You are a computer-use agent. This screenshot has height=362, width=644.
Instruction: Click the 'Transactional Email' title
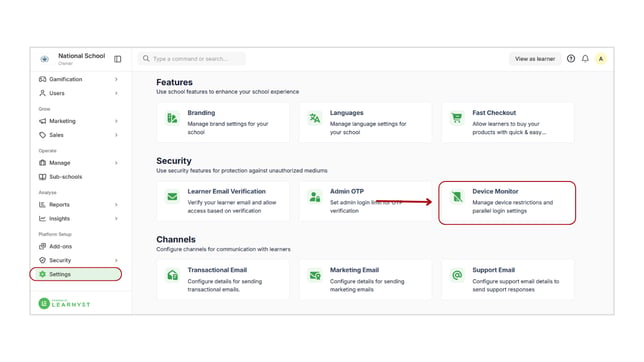(217, 270)
